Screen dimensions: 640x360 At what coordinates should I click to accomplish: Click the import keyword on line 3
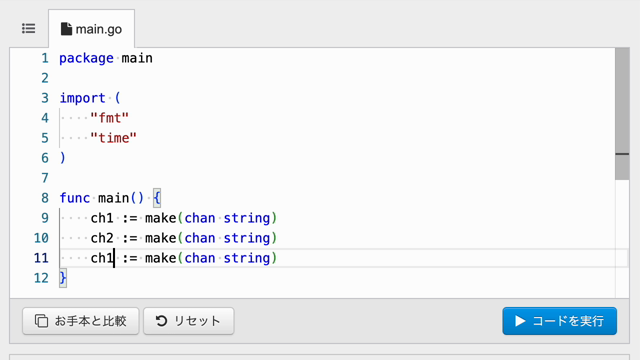(82, 98)
